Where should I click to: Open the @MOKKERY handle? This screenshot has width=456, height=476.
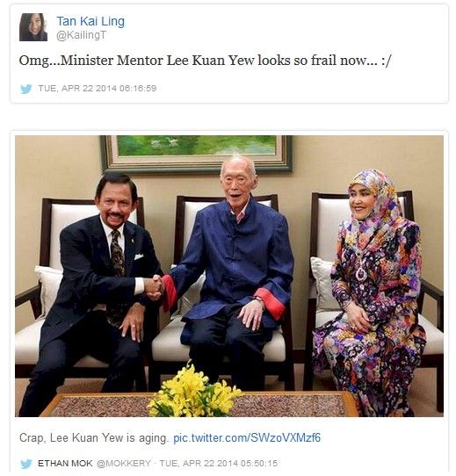(124, 463)
